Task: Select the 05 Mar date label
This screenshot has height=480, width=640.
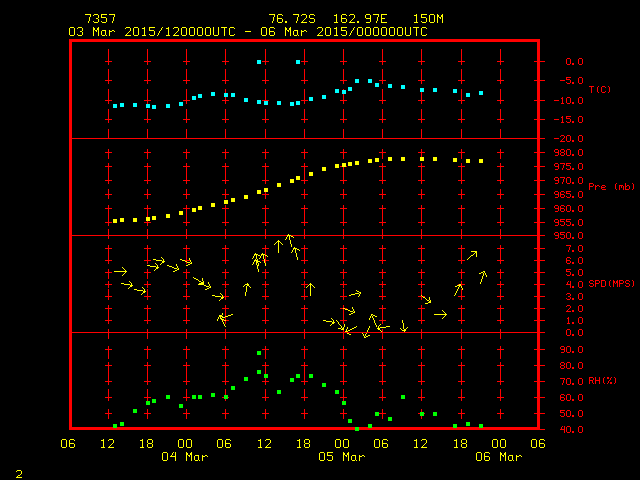Action: tap(342, 456)
